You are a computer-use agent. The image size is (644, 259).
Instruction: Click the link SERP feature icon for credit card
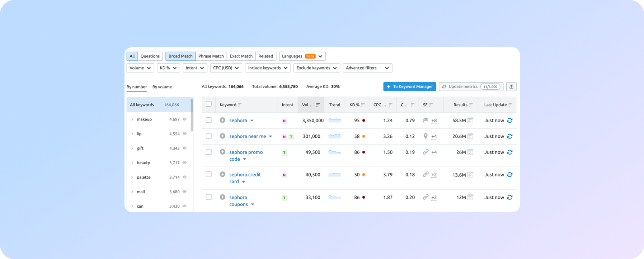(426, 174)
